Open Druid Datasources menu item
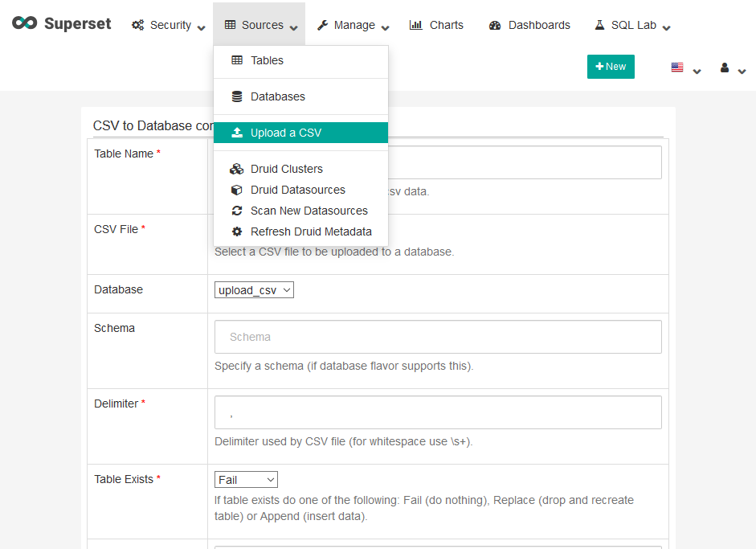The width and height of the screenshot is (756, 549). tap(297, 190)
